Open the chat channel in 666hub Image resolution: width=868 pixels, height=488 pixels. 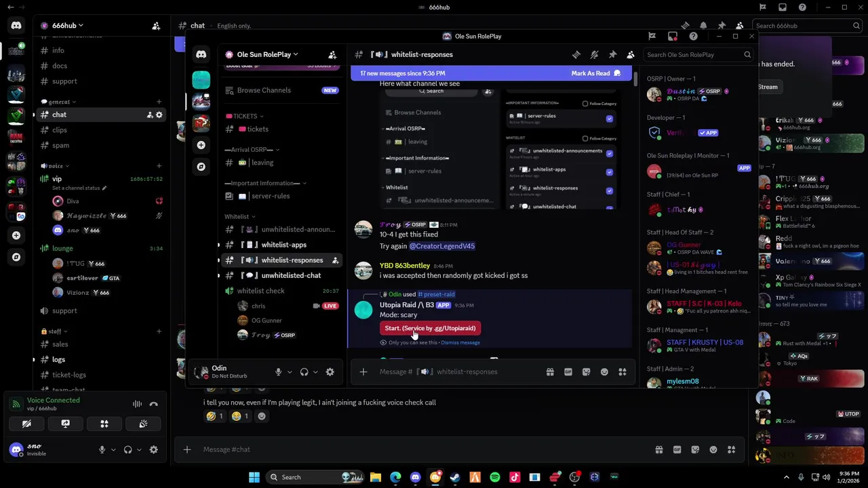coord(100,115)
